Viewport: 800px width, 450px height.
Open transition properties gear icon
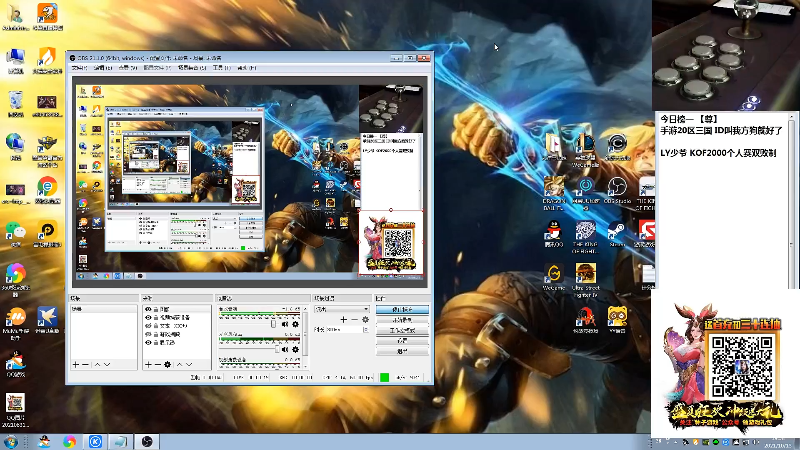pos(365,319)
